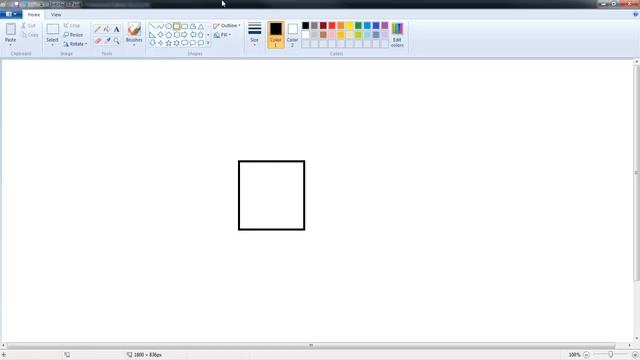
Task: Open the shape Fill dropdown
Action: (x=222, y=35)
